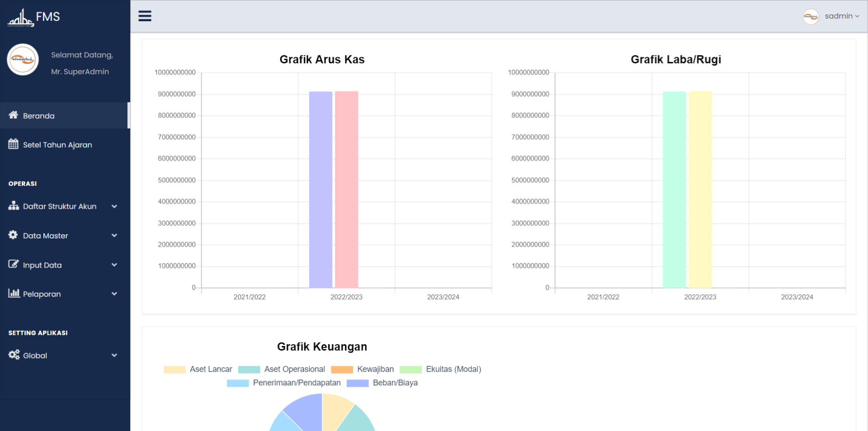Click the Beranda home icon

[x=13, y=115]
